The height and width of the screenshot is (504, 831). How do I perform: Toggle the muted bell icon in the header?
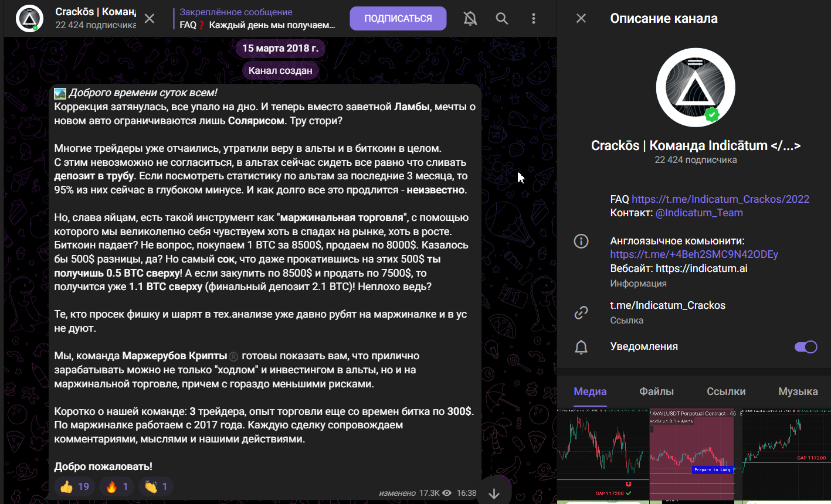(470, 19)
